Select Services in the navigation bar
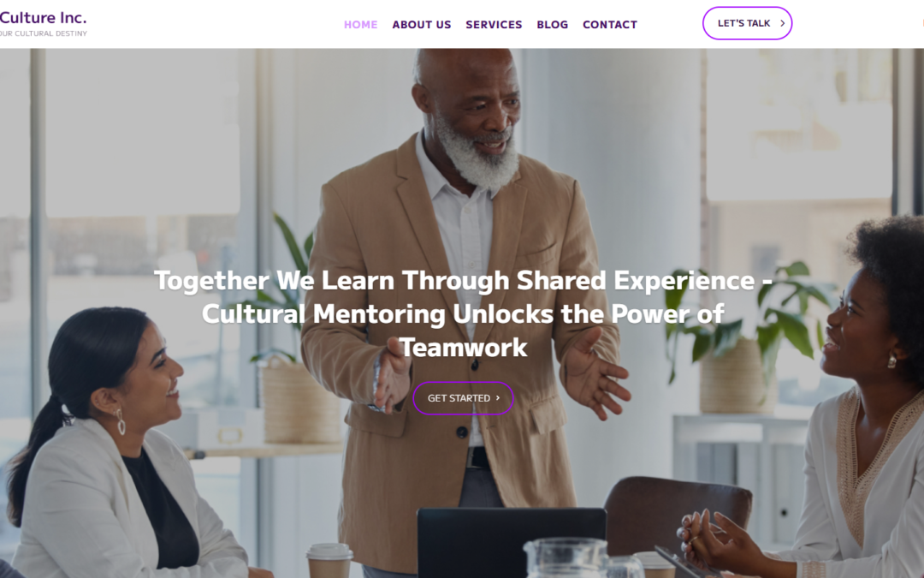The height and width of the screenshot is (578, 924). pos(494,25)
